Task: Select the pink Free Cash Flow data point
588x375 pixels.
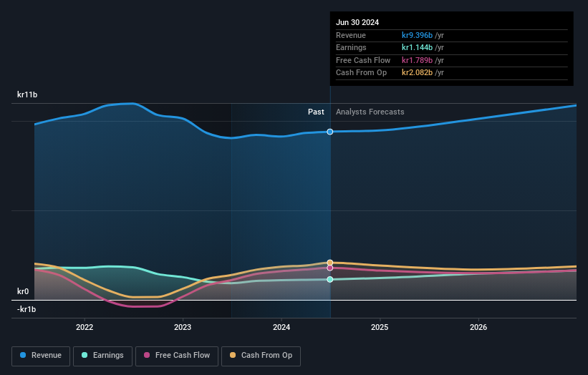Action: coord(330,268)
